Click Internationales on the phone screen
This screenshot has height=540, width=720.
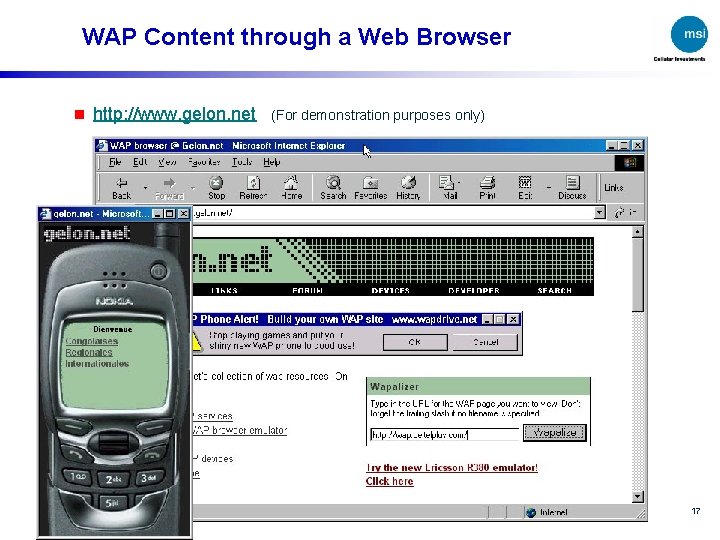click(x=97, y=364)
